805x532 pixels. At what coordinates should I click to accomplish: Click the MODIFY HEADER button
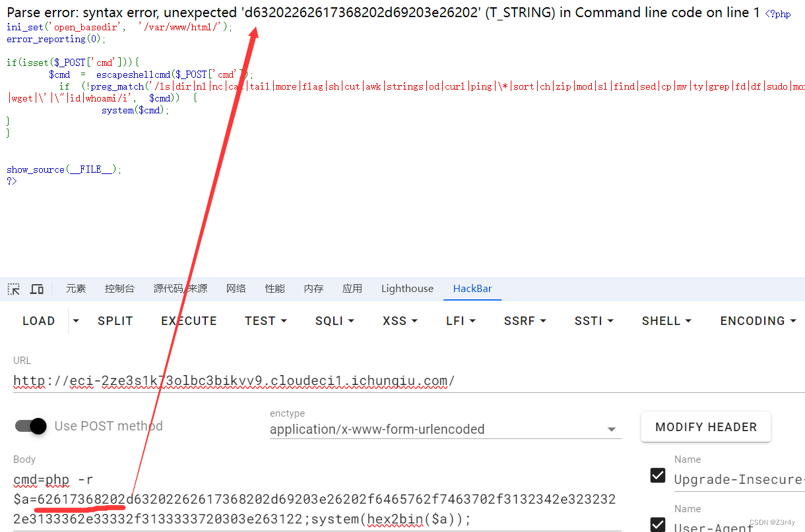706,427
